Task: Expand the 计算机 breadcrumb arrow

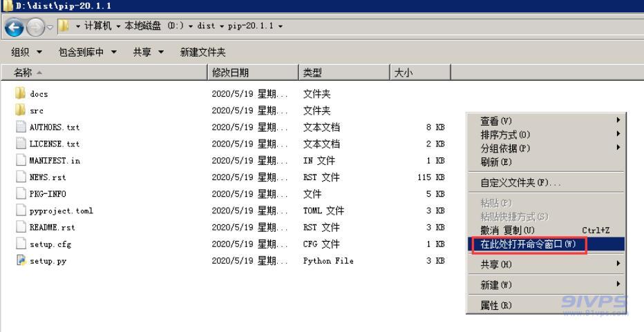Action: (118, 26)
